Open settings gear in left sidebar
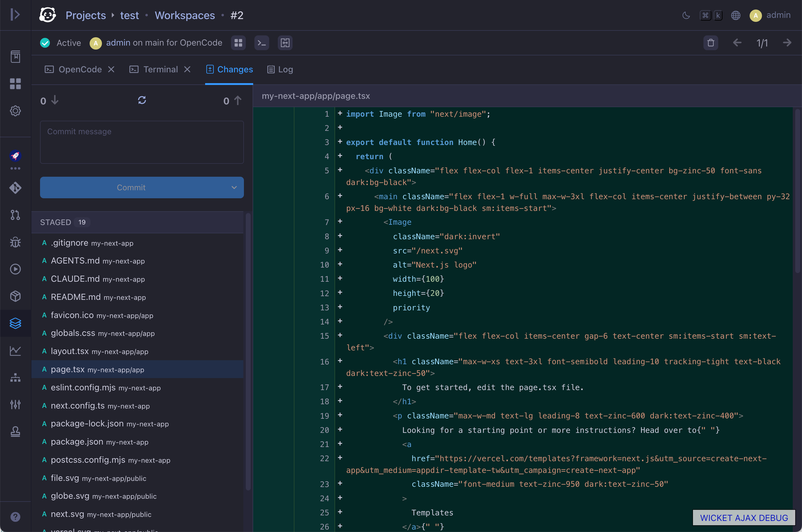 pyautogui.click(x=15, y=111)
